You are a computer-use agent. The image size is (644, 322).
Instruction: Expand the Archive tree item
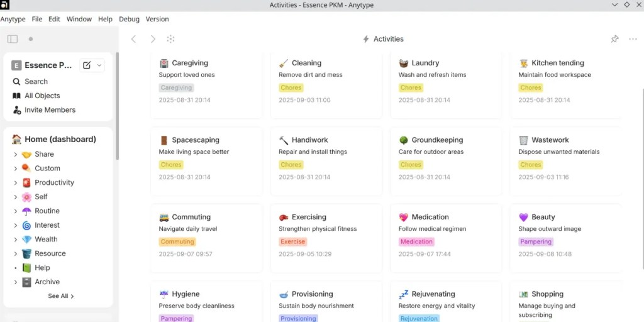coord(15,282)
